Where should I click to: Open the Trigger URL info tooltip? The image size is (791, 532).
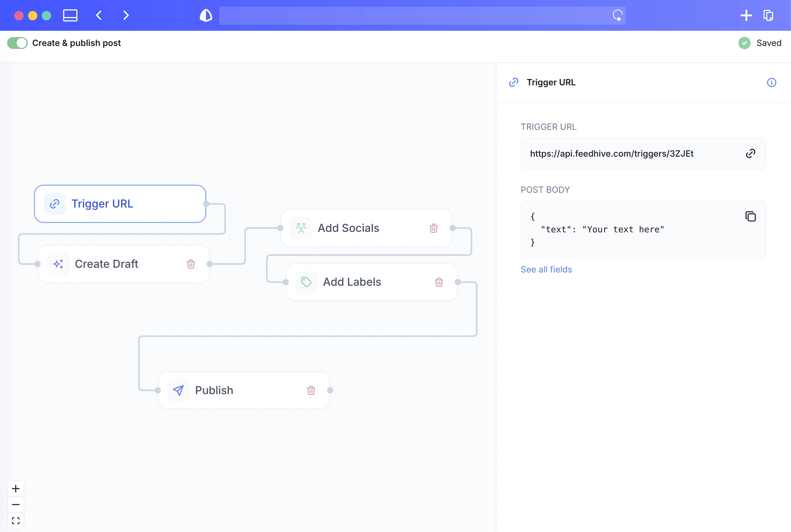point(772,82)
